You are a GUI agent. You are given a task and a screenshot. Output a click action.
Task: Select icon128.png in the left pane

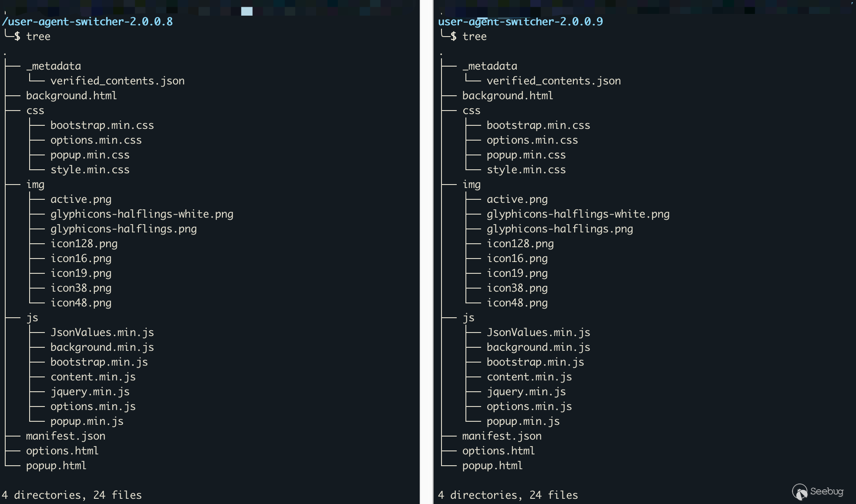coord(84,244)
